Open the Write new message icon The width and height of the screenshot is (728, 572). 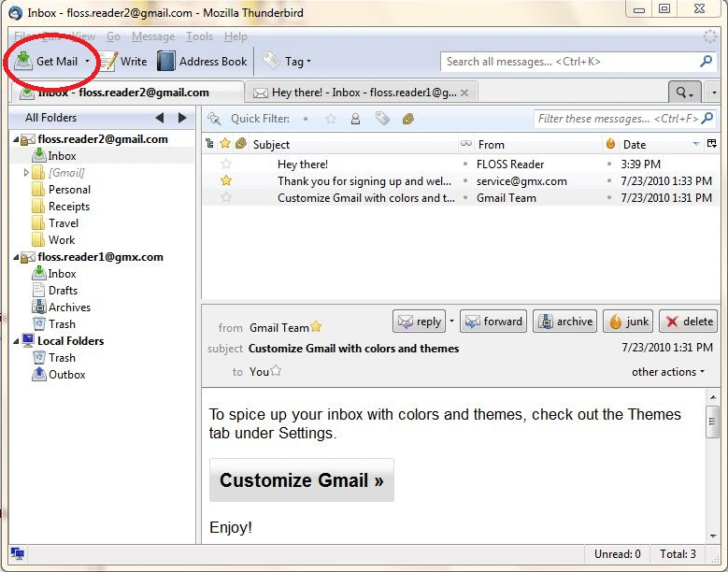(109, 62)
